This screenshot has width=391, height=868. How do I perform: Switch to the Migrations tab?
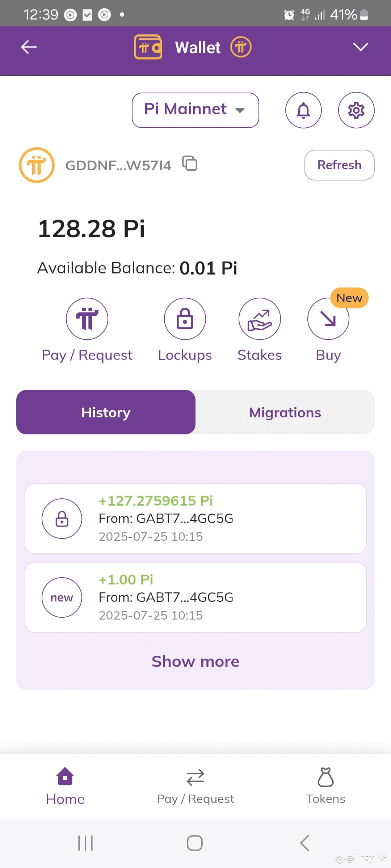[x=285, y=412]
